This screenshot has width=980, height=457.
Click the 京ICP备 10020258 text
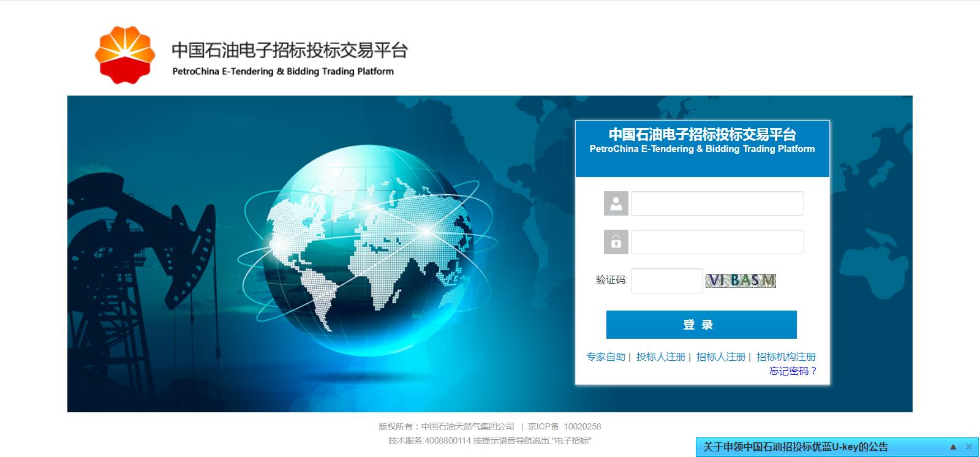point(564,426)
